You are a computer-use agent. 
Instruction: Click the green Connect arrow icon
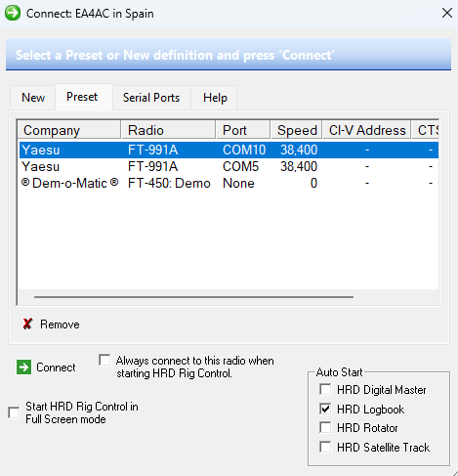point(23,368)
